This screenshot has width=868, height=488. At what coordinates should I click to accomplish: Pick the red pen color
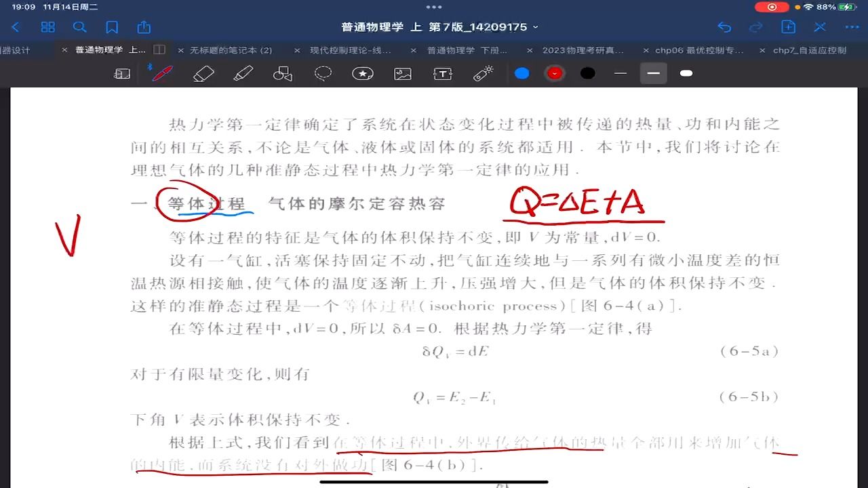pos(555,73)
